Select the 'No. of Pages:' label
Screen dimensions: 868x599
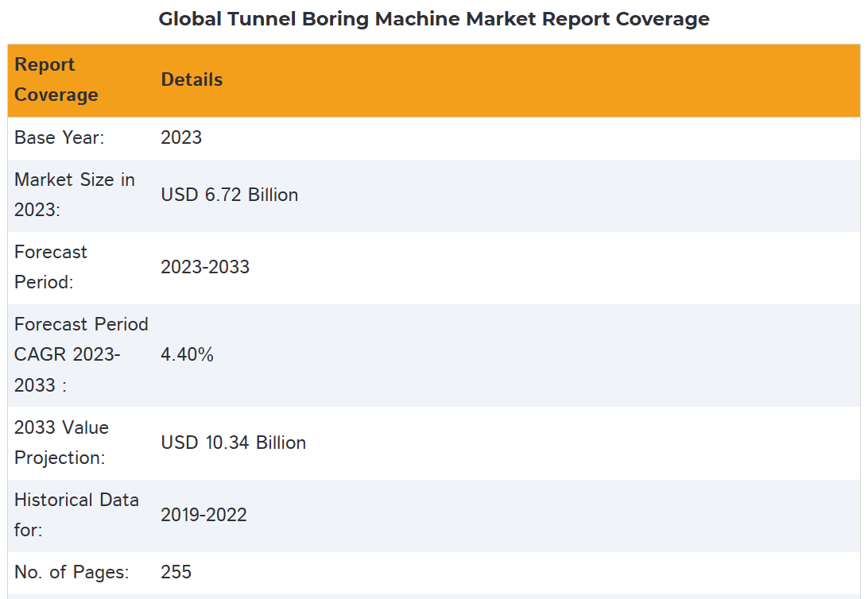point(72,572)
